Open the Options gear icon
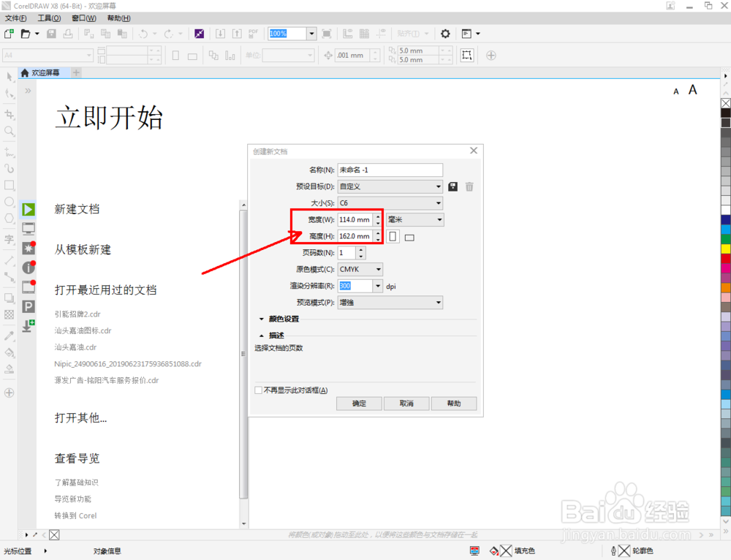Screen dimensions: 731x560 click(445, 34)
